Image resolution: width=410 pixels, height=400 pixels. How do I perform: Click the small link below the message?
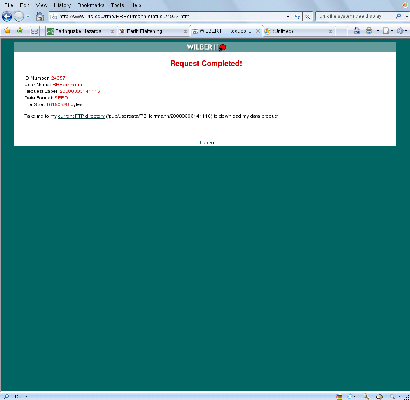point(207,142)
